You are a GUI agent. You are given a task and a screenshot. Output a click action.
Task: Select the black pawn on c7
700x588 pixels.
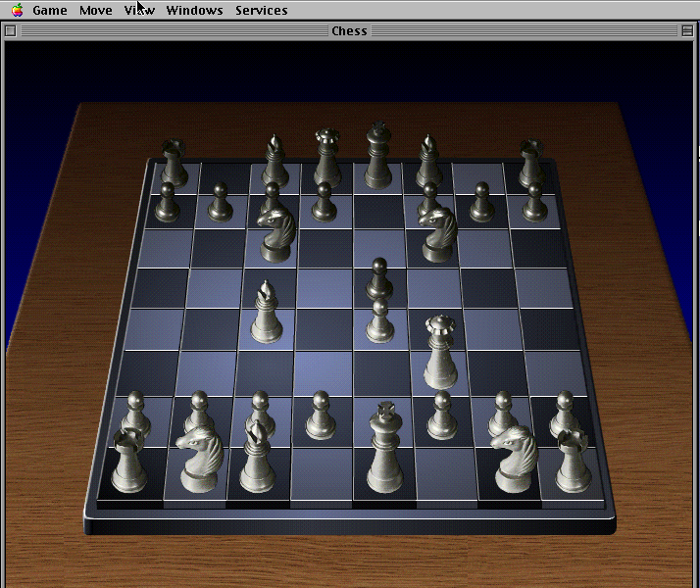tap(272, 195)
